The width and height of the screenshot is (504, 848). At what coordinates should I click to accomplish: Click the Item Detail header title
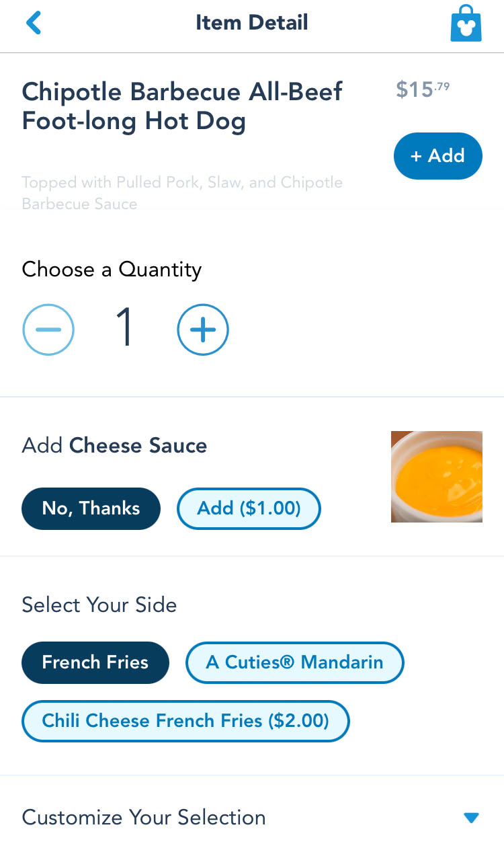tap(252, 23)
